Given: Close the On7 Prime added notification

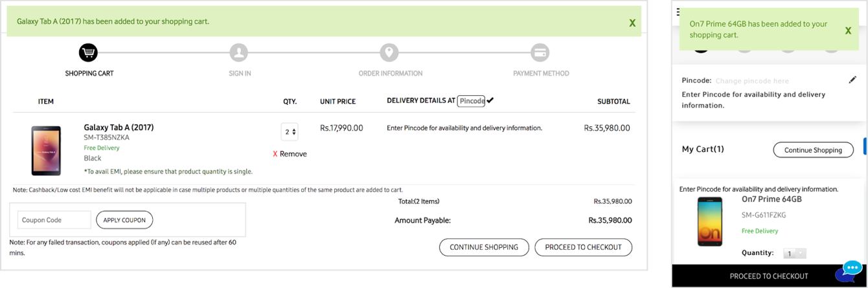Looking at the screenshot, I should 848,30.
